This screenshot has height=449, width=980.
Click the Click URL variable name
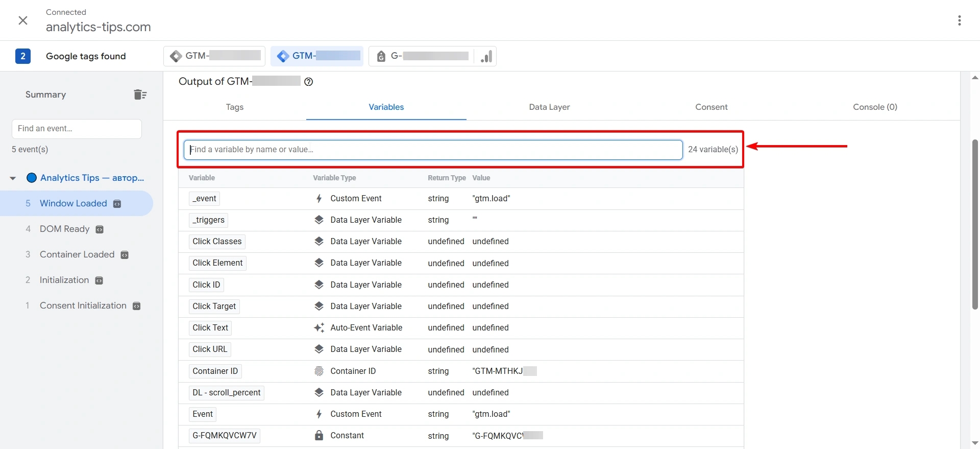click(x=210, y=349)
